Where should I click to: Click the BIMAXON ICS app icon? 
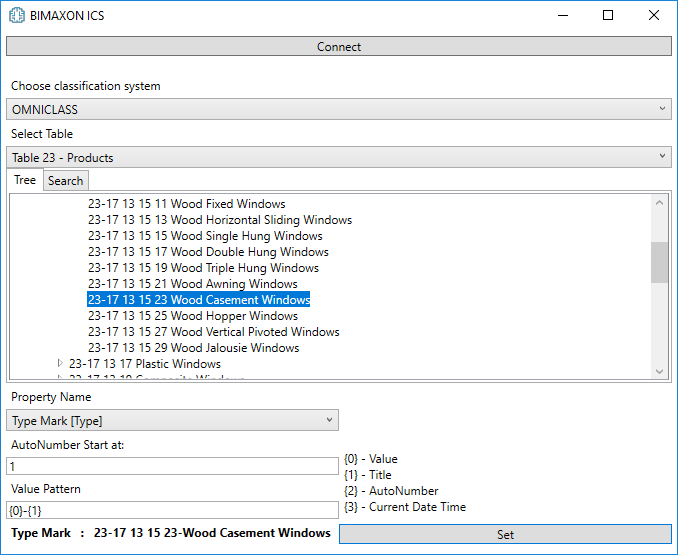[x=17, y=15]
